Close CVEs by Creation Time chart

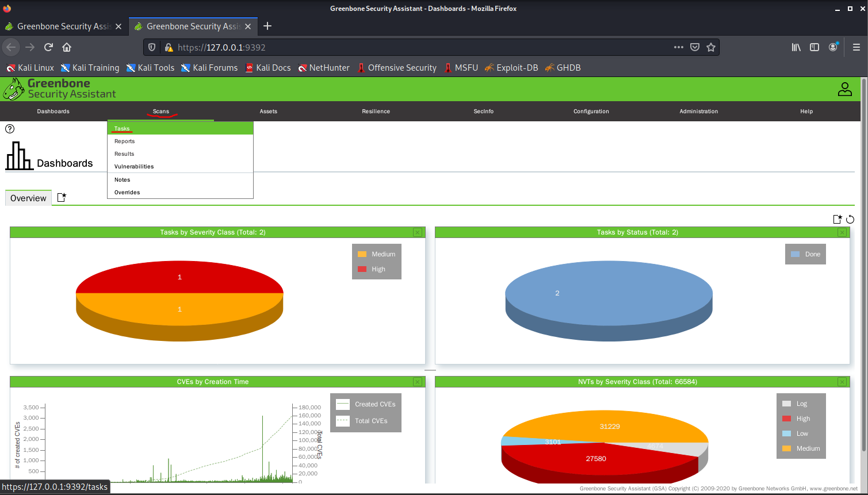[418, 382]
